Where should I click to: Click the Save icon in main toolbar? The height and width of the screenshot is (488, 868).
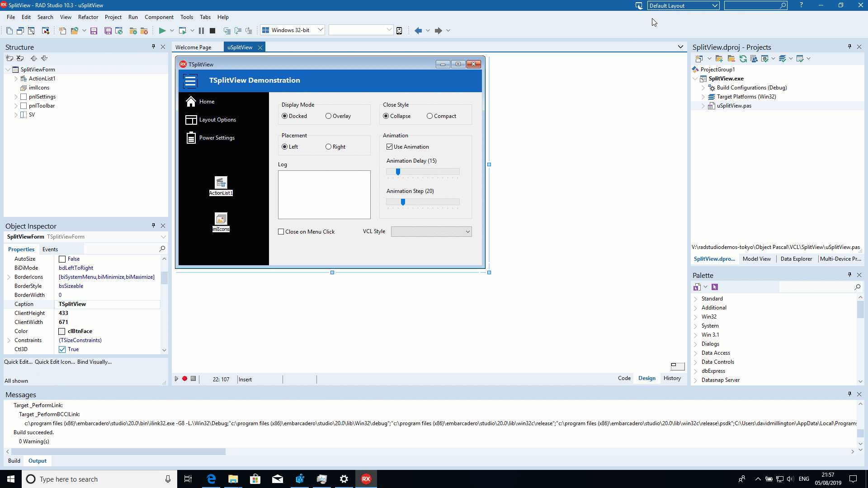tap(94, 31)
